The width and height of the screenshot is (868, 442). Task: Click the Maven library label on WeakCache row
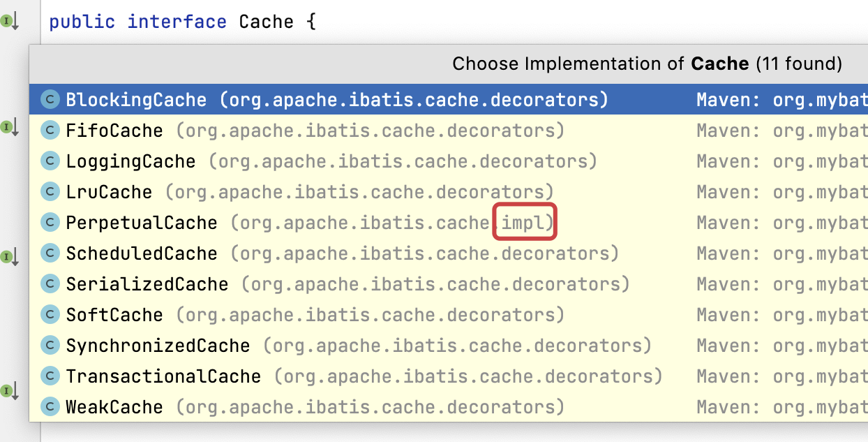[x=782, y=407]
